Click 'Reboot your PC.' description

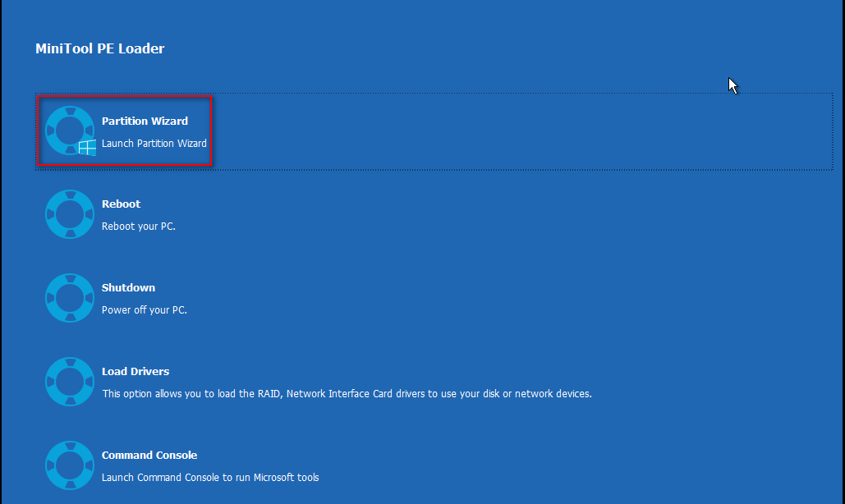tap(139, 227)
